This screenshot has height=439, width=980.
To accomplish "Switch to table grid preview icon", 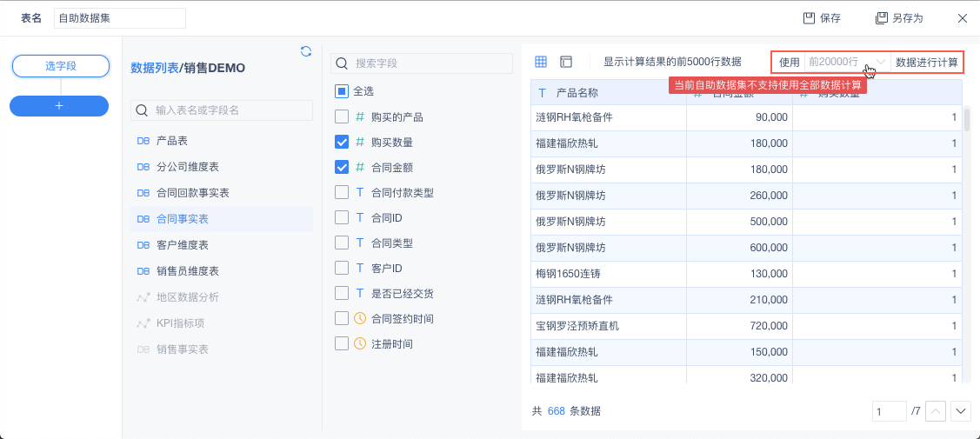I will (x=541, y=62).
